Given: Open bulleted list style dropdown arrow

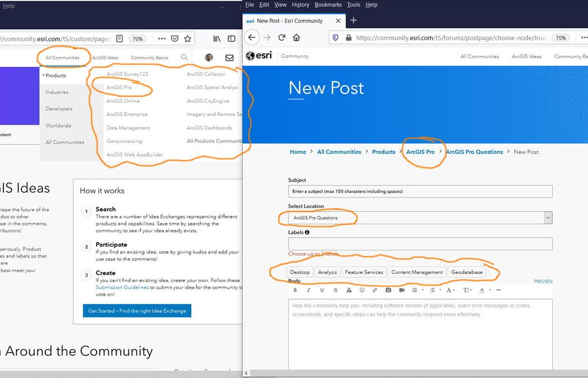Looking at the screenshot, I should pyautogui.click(x=440, y=290).
